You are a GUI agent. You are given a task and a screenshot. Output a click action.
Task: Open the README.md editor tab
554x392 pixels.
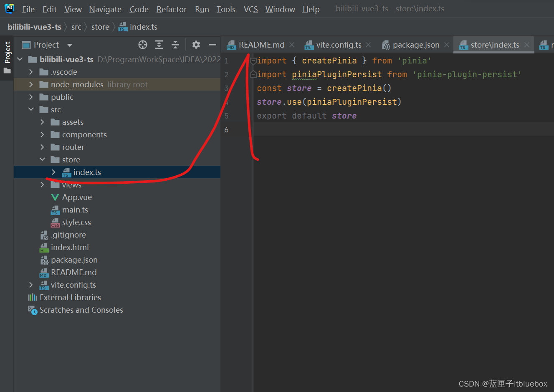(261, 45)
